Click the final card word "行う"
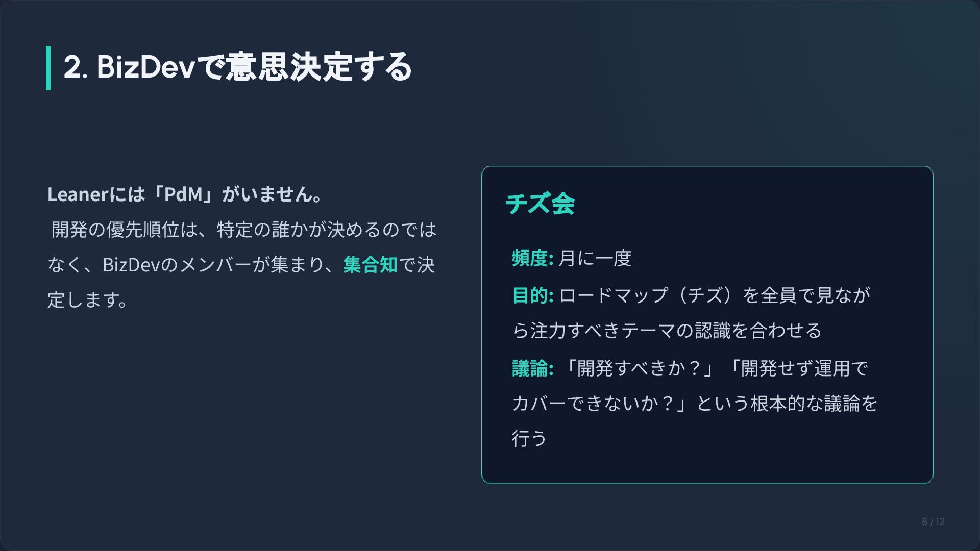This screenshot has height=551, width=980. coord(529,439)
